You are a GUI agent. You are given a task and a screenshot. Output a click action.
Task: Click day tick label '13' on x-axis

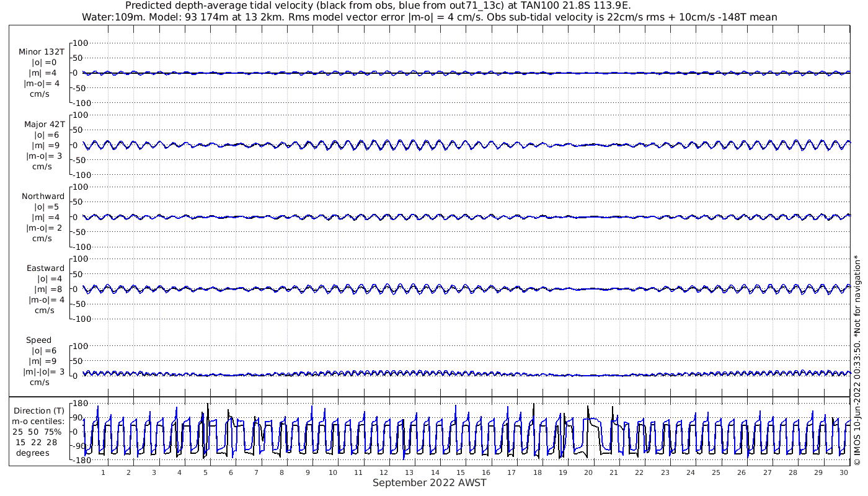click(x=410, y=472)
